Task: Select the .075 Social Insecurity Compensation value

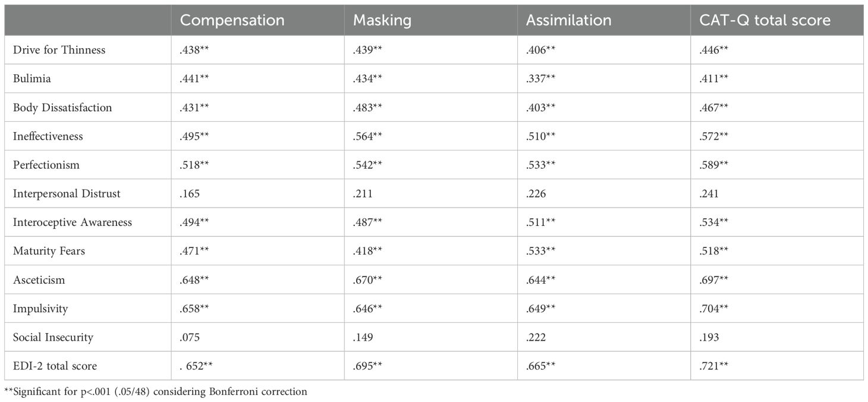Action: [189, 337]
